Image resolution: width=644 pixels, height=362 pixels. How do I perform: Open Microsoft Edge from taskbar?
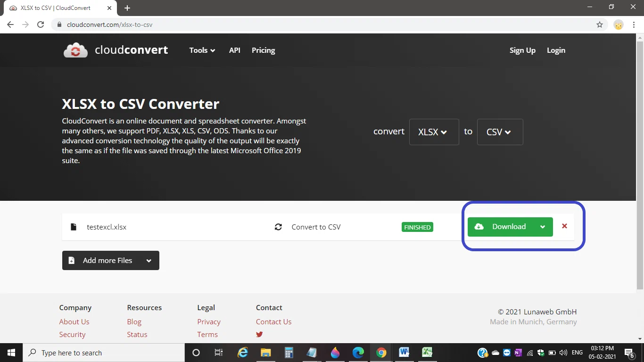tap(358, 353)
